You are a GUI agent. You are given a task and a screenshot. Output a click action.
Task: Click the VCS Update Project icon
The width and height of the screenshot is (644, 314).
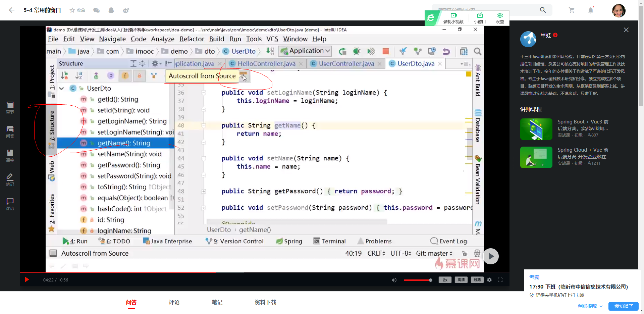tap(403, 51)
